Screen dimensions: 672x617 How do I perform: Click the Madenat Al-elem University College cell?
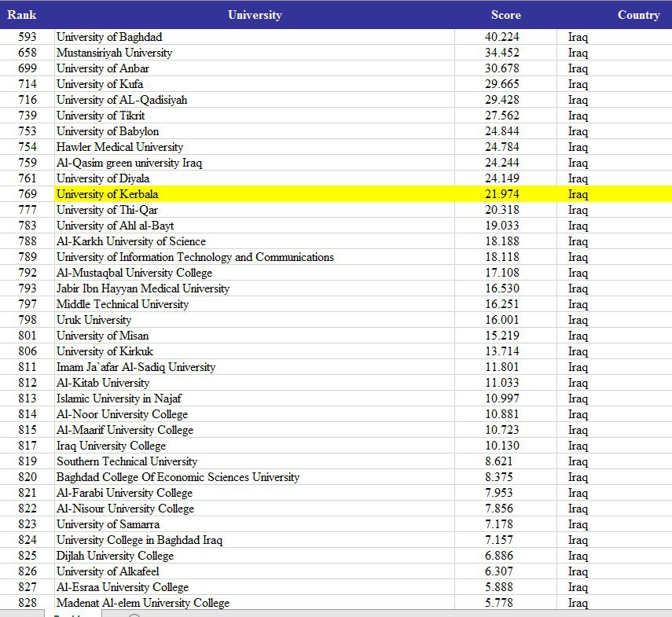pyautogui.click(x=255, y=603)
